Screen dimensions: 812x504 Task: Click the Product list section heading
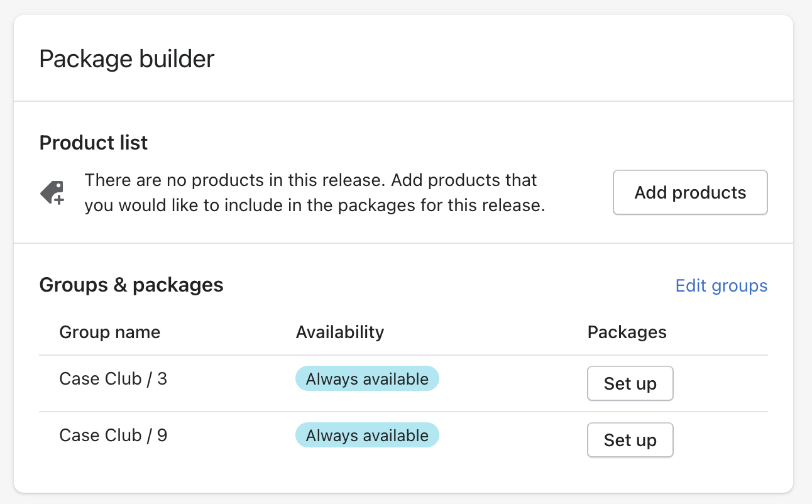coord(93,143)
